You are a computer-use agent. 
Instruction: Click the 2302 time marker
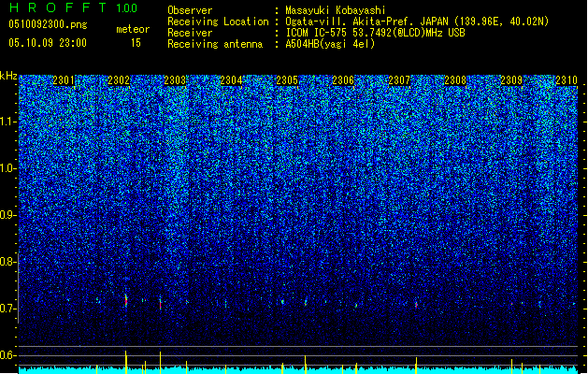[119, 80]
